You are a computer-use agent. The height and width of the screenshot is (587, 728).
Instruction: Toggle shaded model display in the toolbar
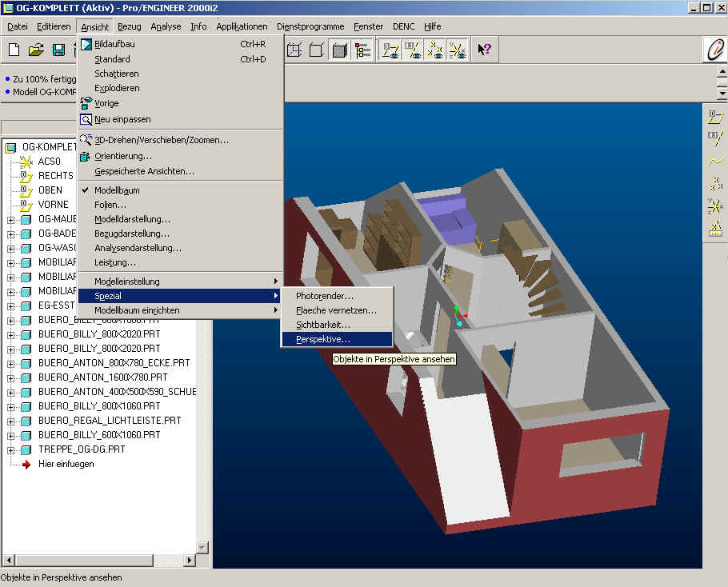click(339, 50)
